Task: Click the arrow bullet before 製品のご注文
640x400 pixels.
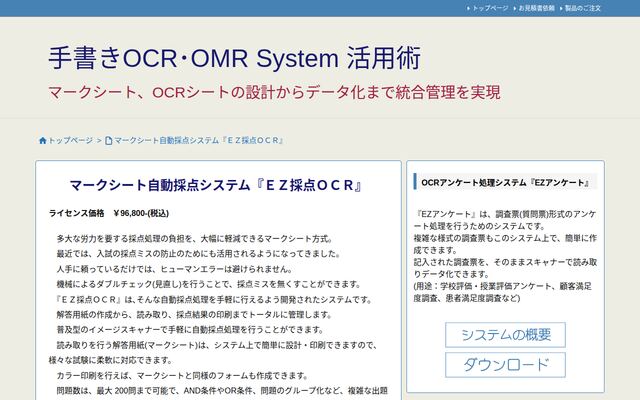Action: pos(561,8)
